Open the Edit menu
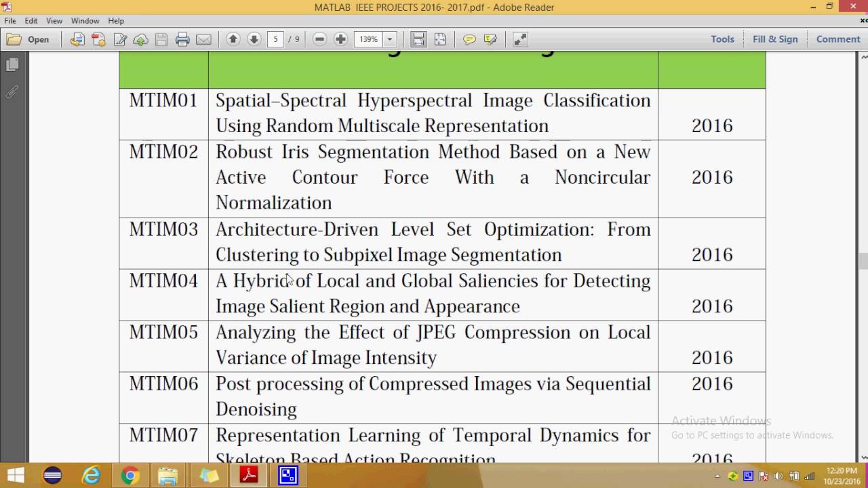Image resolution: width=868 pixels, height=488 pixels. pos(31,21)
